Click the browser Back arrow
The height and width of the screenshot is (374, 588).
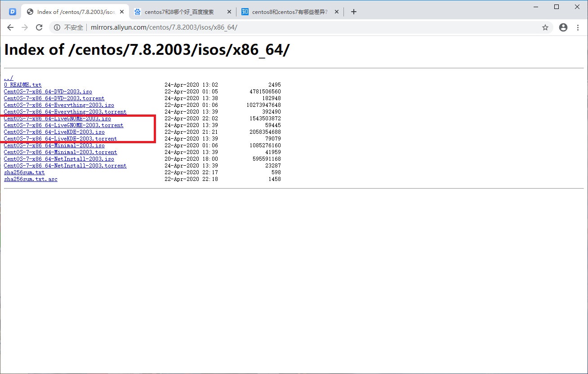tap(10, 27)
